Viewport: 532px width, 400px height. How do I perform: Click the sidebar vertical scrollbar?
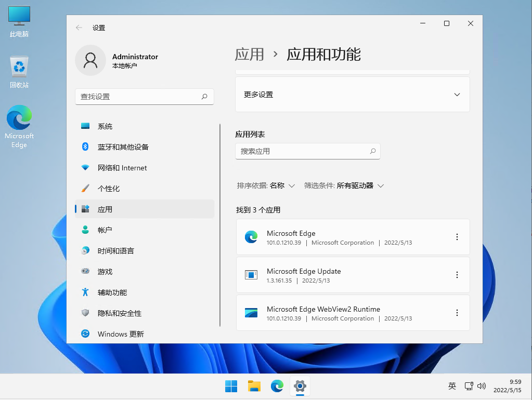point(220,225)
